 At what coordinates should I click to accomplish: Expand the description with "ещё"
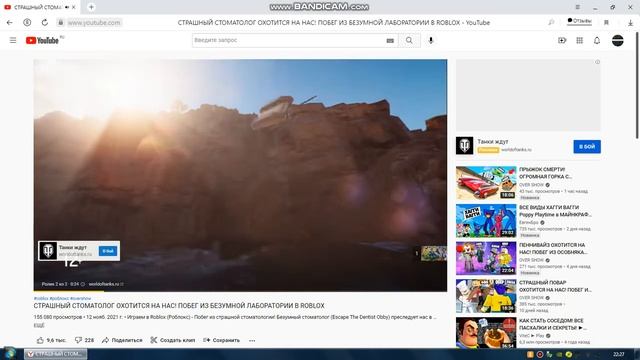pyautogui.click(x=39, y=325)
